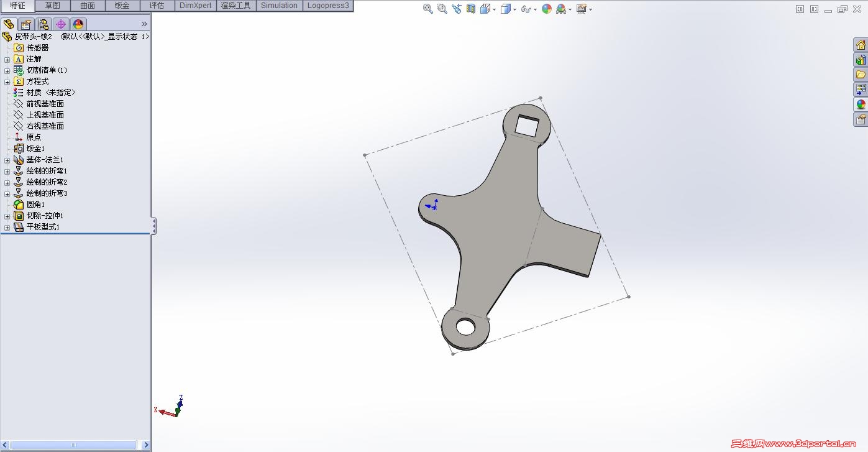This screenshot has height=452, width=868.
Task: Switch to the ConfigurationManager tab
Action: pyautogui.click(x=43, y=24)
